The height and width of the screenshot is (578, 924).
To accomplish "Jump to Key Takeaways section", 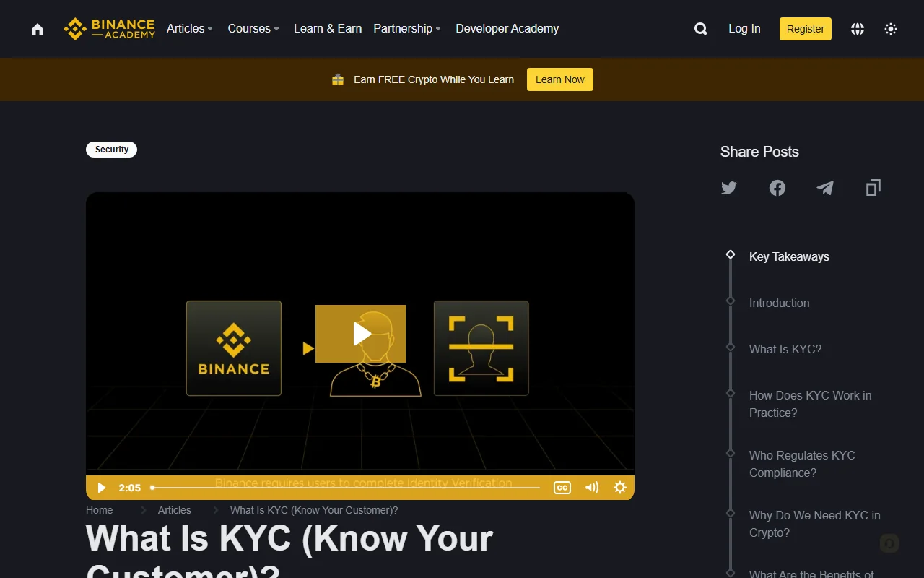I will [789, 256].
